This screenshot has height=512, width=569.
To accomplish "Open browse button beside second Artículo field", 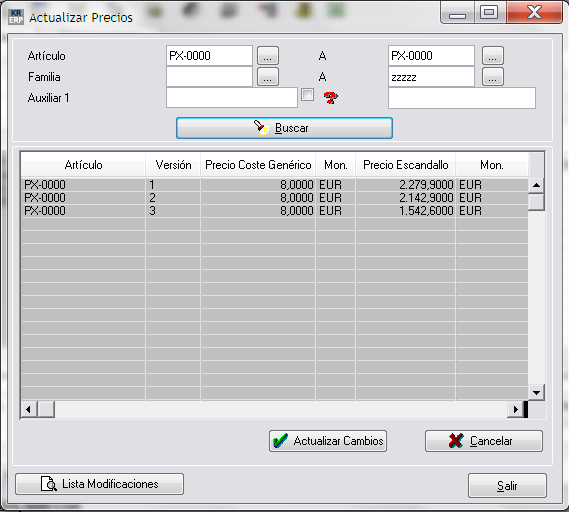I will coord(492,56).
